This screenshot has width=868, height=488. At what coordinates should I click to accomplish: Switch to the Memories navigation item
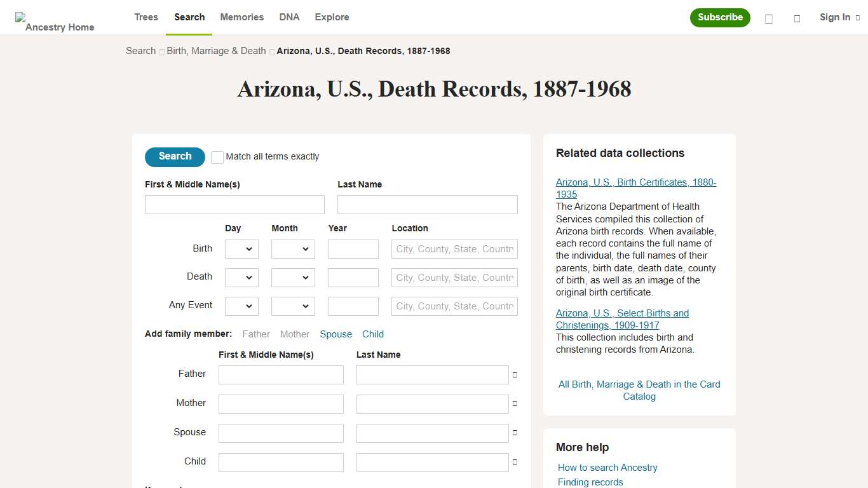(x=241, y=17)
